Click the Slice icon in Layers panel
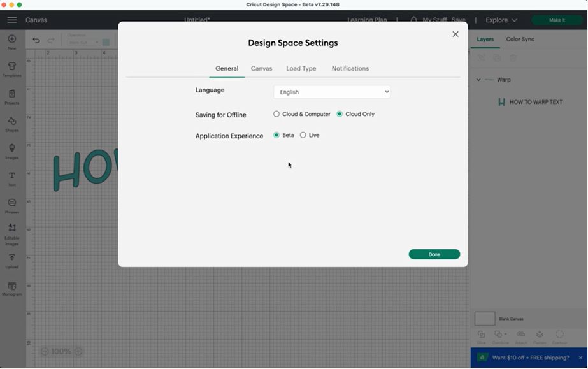This screenshot has height=369, width=588. pyautogui.click(x=481, y=334)
